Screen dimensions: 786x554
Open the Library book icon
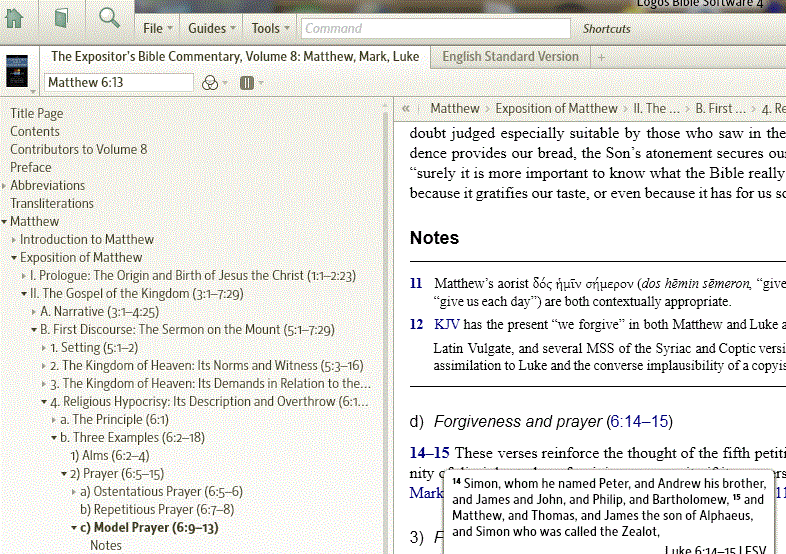61,19
